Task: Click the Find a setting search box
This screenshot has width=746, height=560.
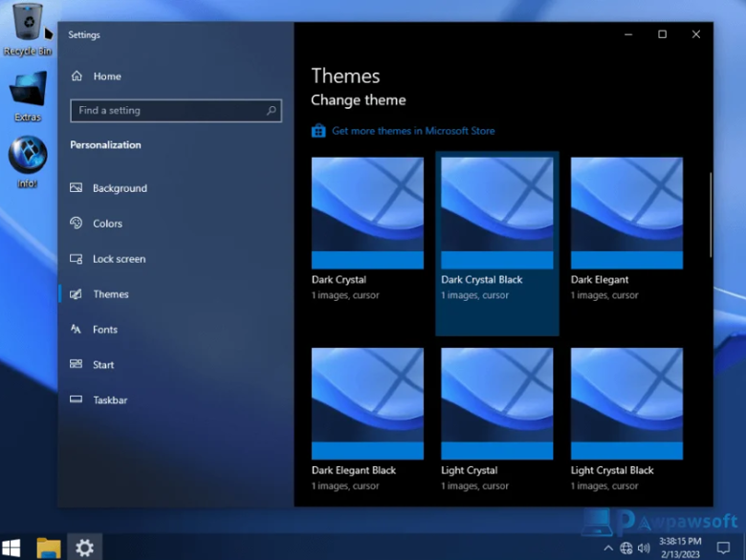Action: (x=176, y=110)
